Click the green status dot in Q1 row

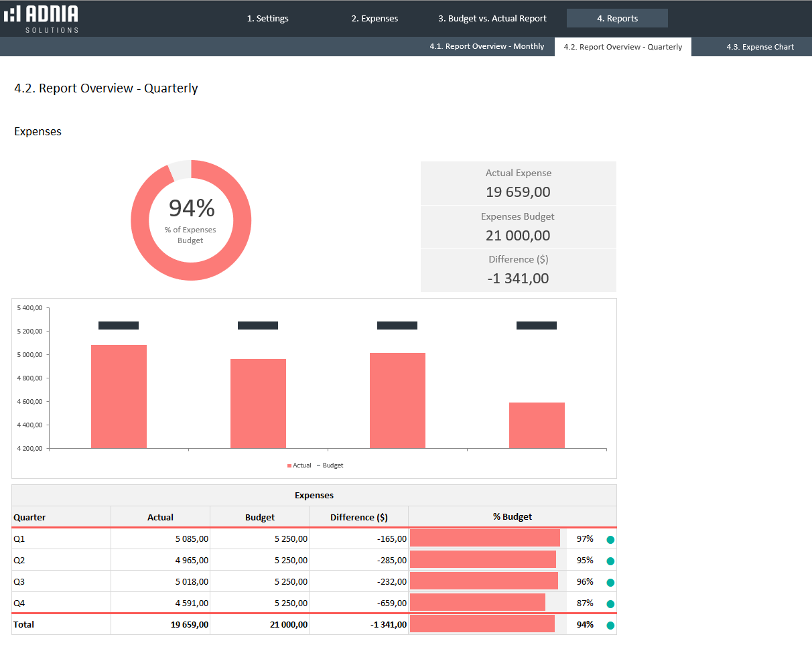click(x=610, y=539)
